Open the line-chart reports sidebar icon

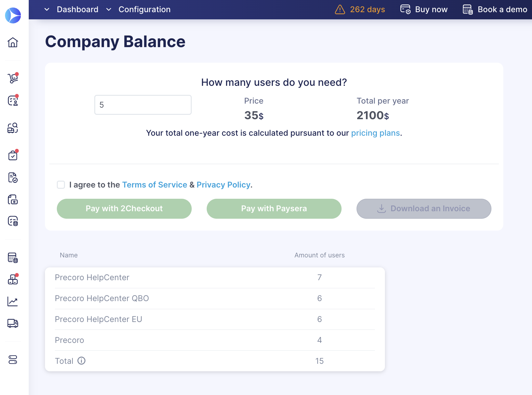13,301
